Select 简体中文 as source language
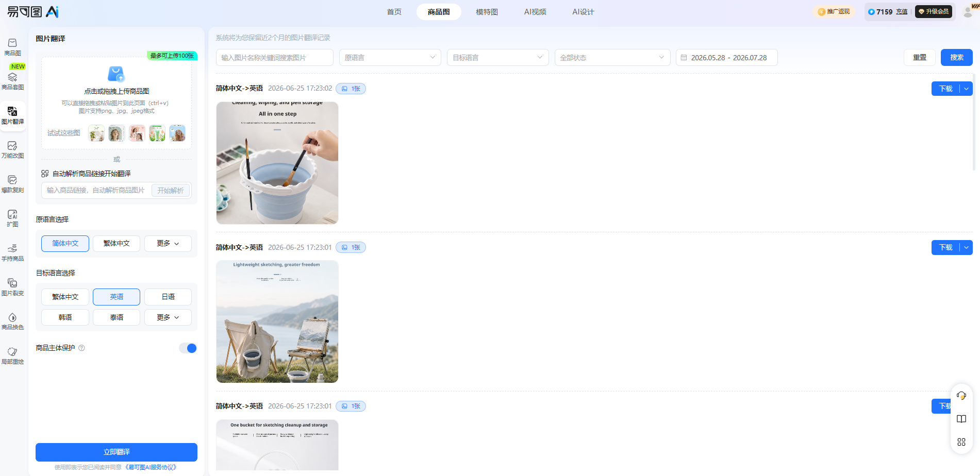980x476 pixels. (65, 244)
